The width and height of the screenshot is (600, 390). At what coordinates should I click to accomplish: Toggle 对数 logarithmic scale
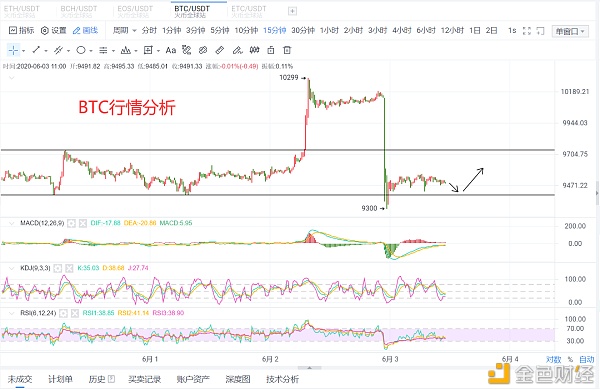tap(553, 359)
